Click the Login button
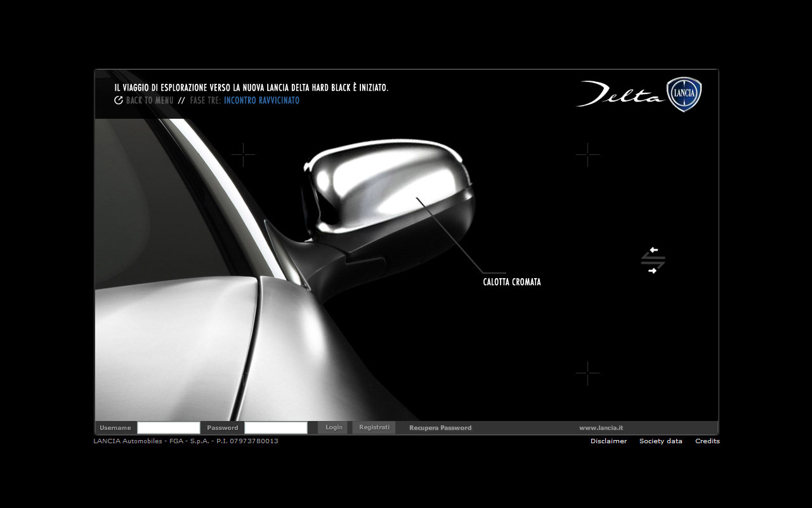Image resolution: width=812 pixels, height=508 pixels. click(334, 427)
